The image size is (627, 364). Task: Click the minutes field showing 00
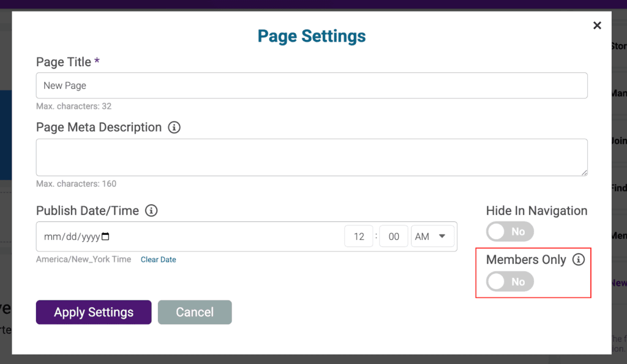tap(394, 237)
